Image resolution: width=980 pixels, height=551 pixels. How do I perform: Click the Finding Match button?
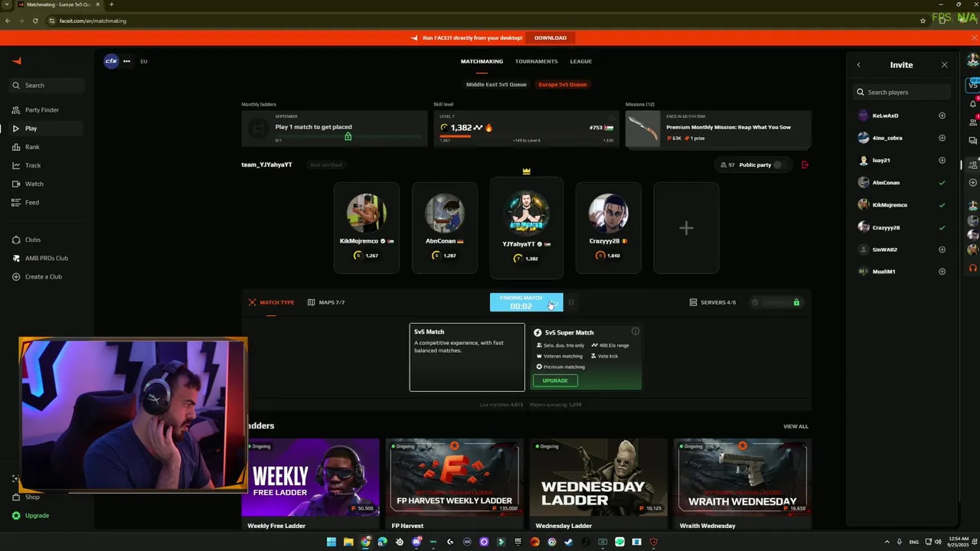pyautogui.click(x=526, y=302)
